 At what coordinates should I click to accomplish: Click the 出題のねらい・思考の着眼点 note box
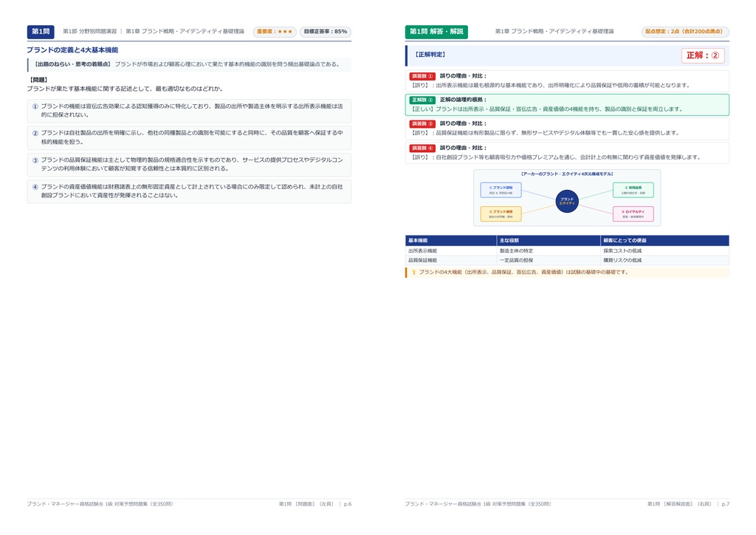coord(189,64)
